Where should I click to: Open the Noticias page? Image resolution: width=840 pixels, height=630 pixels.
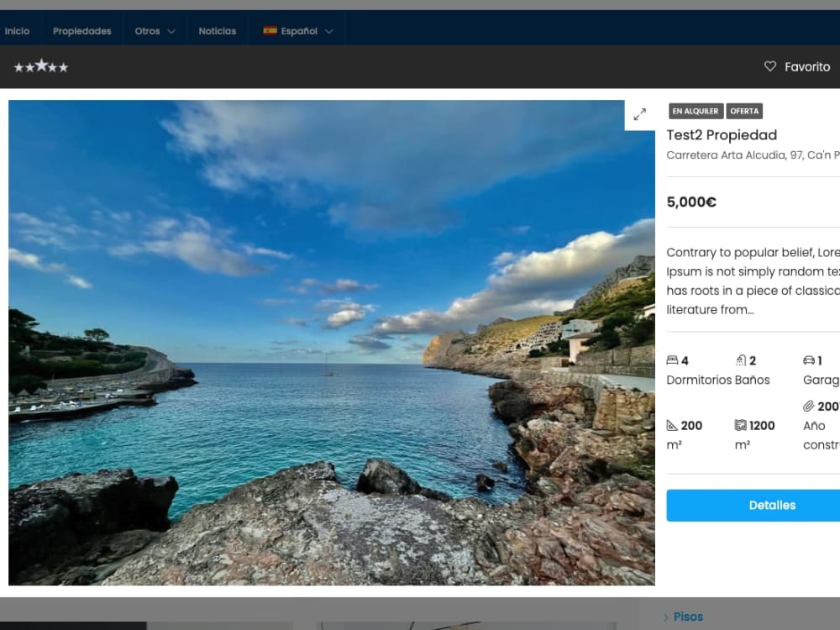tap(217, 31)
